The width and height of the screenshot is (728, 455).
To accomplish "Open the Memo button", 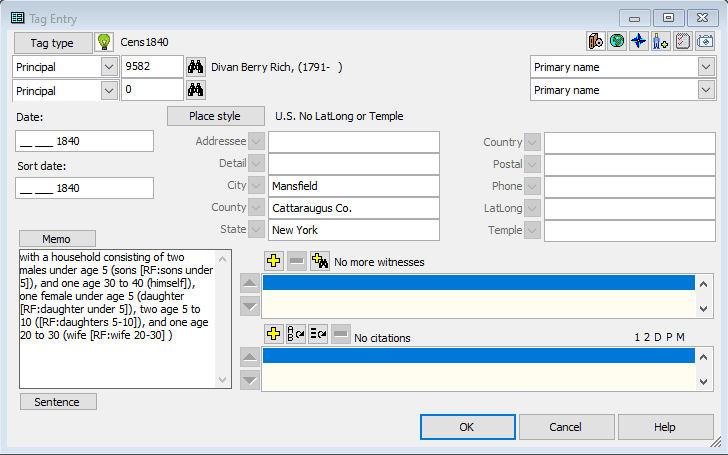I will click(x=57, y=239).
